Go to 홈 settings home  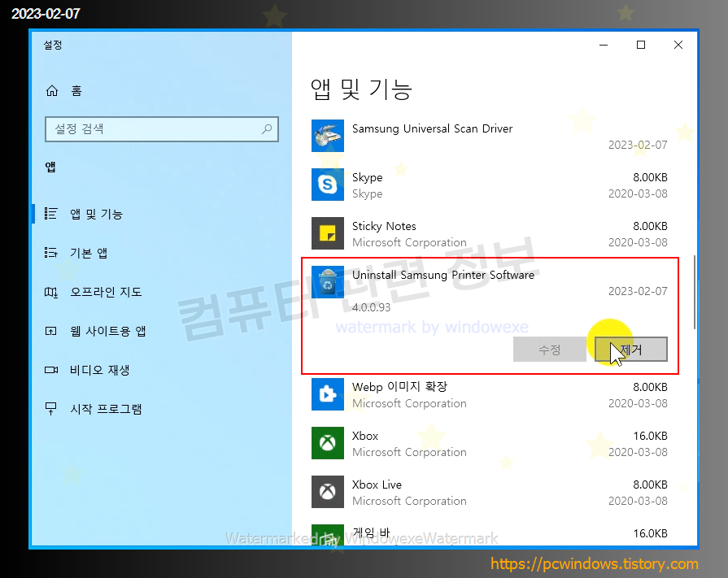point(76,90)
